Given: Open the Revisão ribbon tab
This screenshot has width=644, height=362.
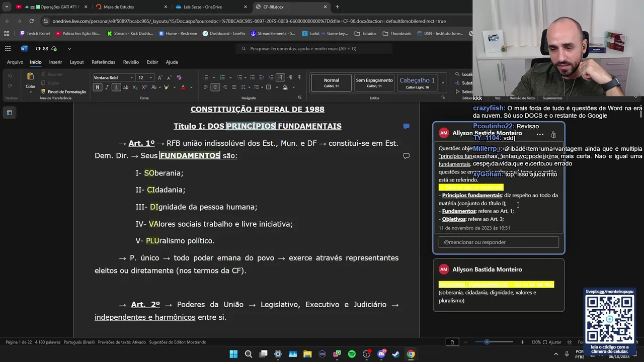Looking at the screenshot, I should [x=131, y=62].
